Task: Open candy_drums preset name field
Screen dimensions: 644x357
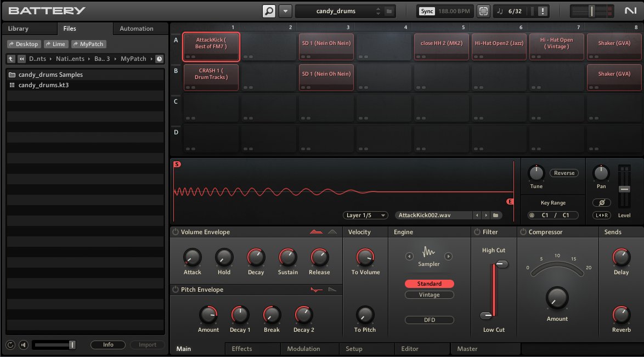Action: pyautogui.click(x=336, y=11)
